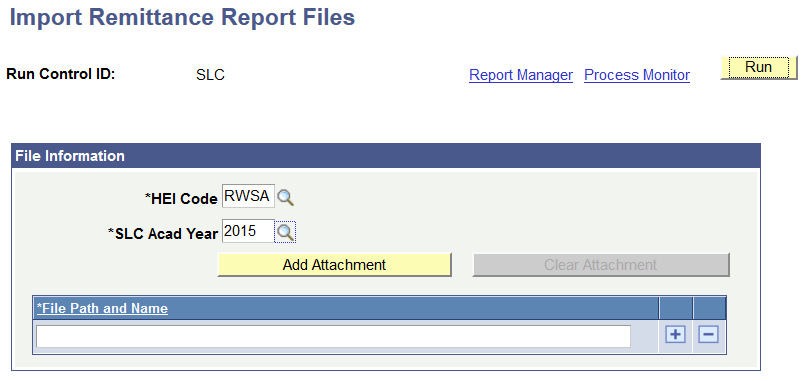Add a new file row with plus icon
Viewport: 809px width, 381px height.
point(675,335)
